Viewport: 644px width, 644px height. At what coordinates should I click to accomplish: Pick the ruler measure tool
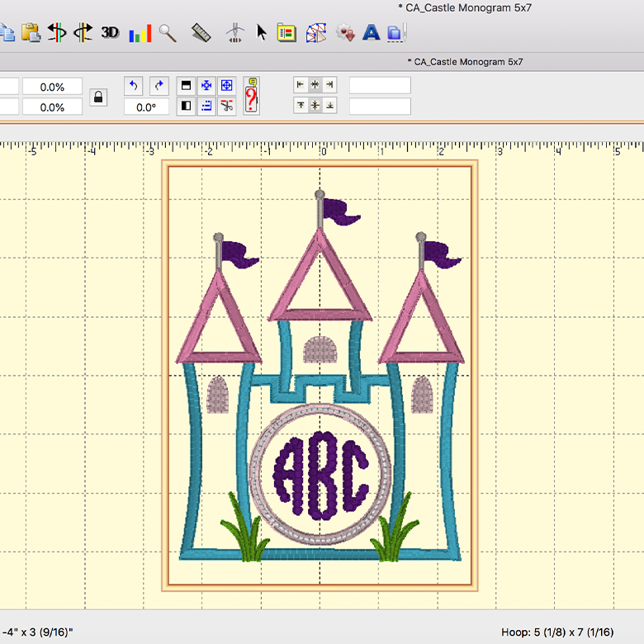(201, 33)
